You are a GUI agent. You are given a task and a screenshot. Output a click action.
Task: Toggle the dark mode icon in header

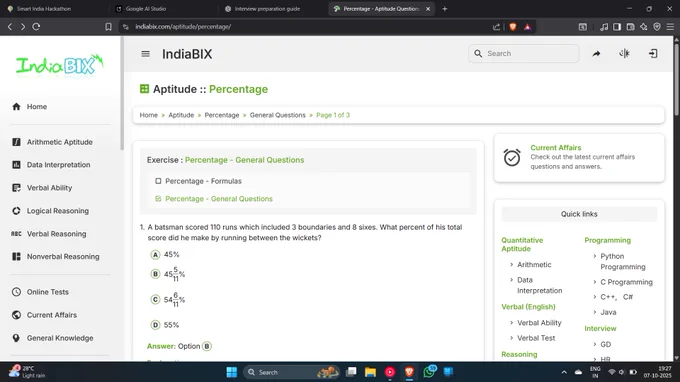coord(624,53)
